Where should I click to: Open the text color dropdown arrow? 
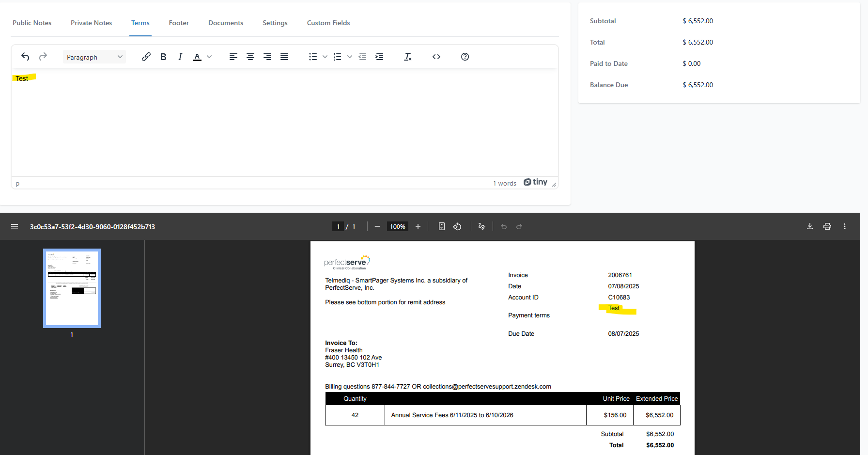pos(209,57)
